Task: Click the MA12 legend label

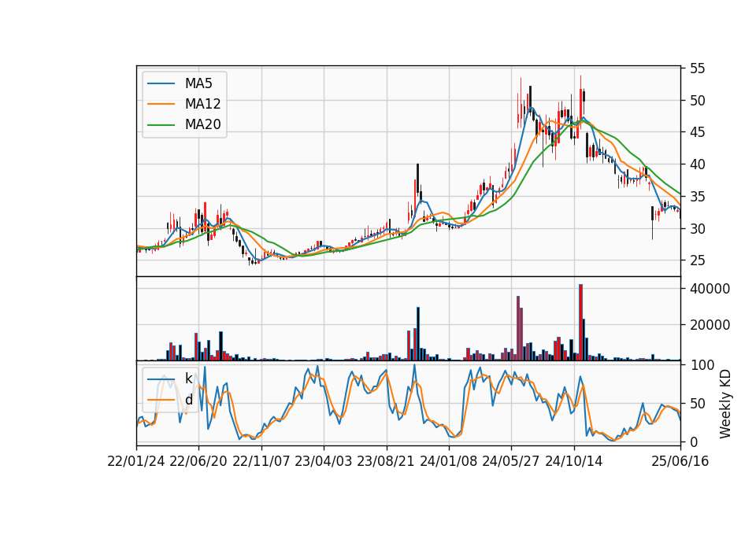Action: (202, 104)
